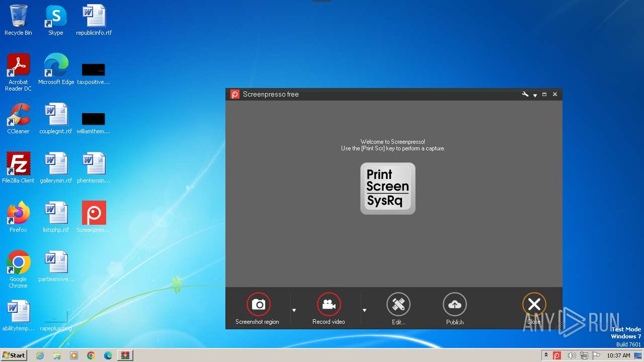
Task: Open the Edit tool in Screenpresso
Action: coord(398,304)
